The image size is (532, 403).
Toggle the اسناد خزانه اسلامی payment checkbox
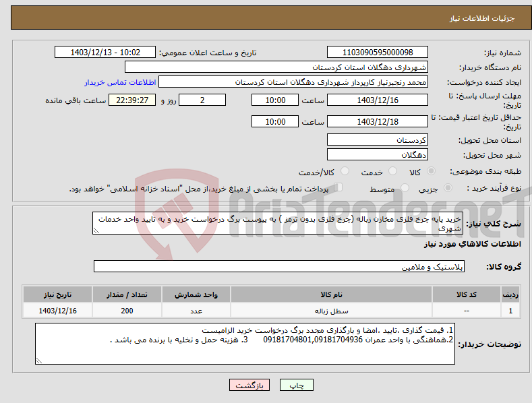(x=338, y=187)
